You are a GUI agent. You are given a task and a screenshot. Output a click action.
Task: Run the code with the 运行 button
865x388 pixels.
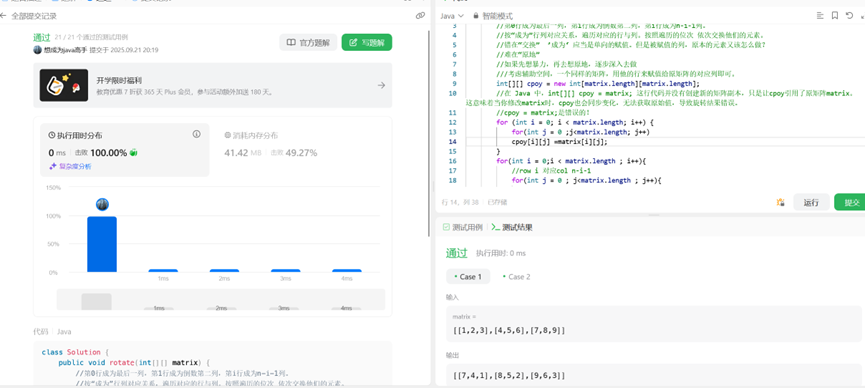[x=811, y=203]
